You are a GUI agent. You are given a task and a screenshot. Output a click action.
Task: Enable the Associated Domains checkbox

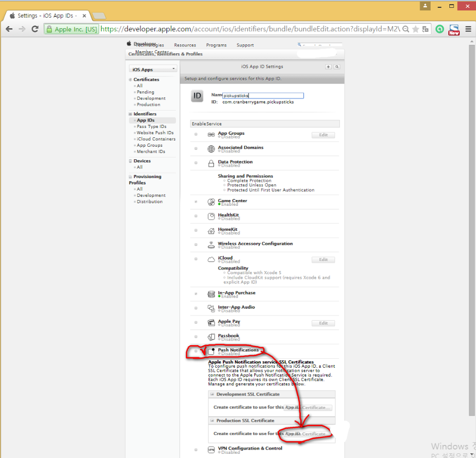[196, 148]
